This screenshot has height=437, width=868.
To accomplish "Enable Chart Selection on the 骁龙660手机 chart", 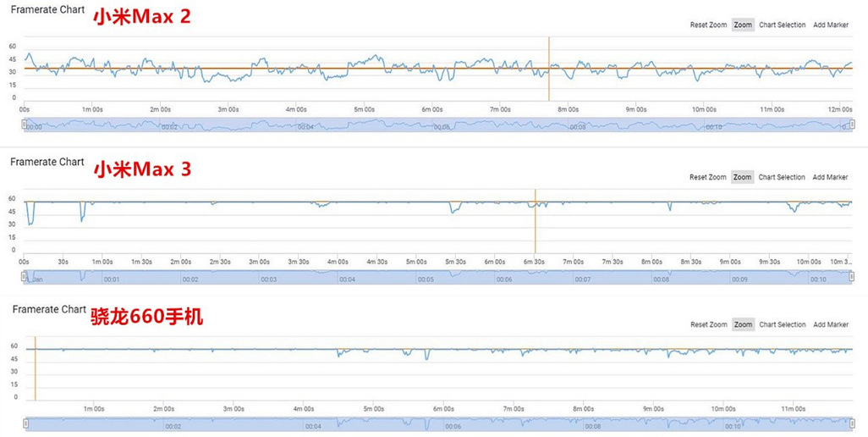I will pos(782,325).
